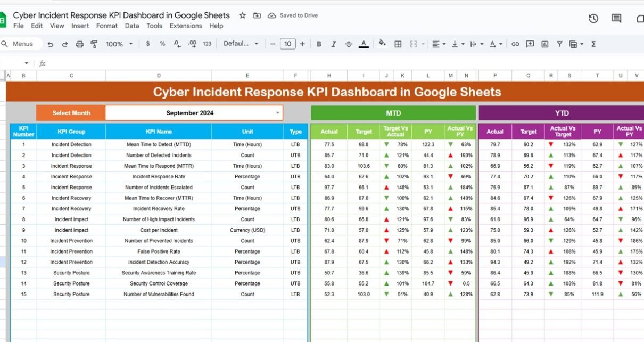Open the Insert menu

[x=80, y=26]
